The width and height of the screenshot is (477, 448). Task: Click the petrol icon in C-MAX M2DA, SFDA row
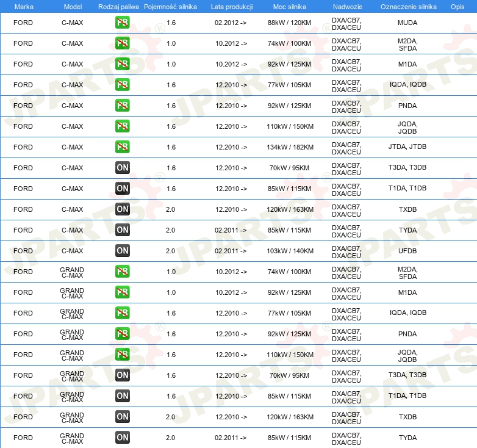pyautogui.click(x=123, y=43)
